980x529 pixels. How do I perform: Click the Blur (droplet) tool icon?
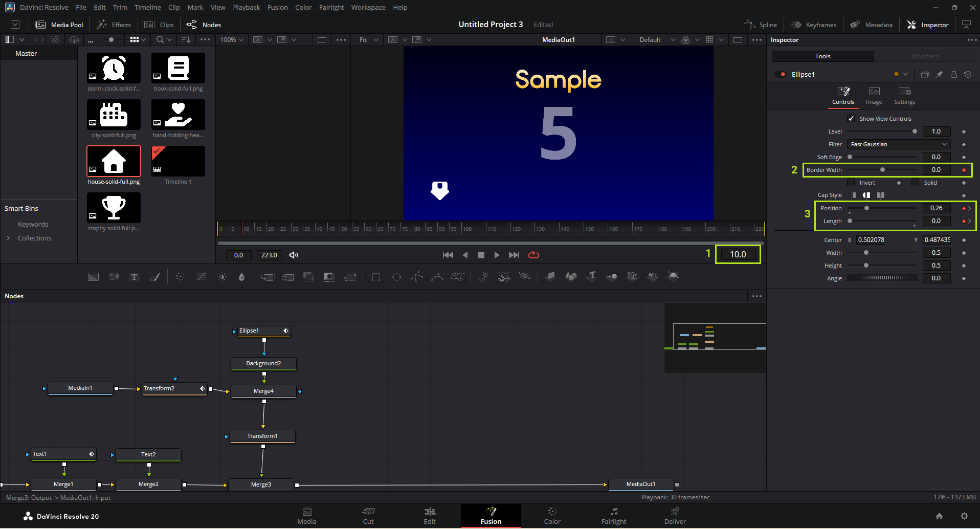(x=241, y=277)
